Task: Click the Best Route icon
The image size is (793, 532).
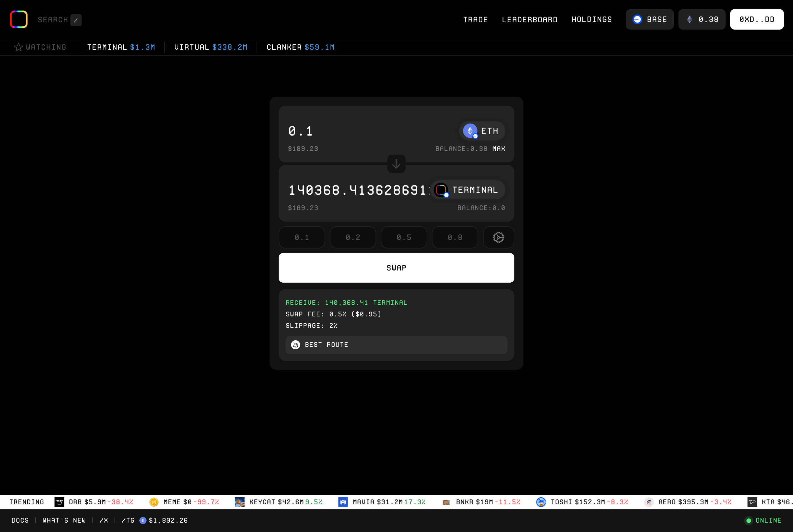Action: click(x=296, y=345)
